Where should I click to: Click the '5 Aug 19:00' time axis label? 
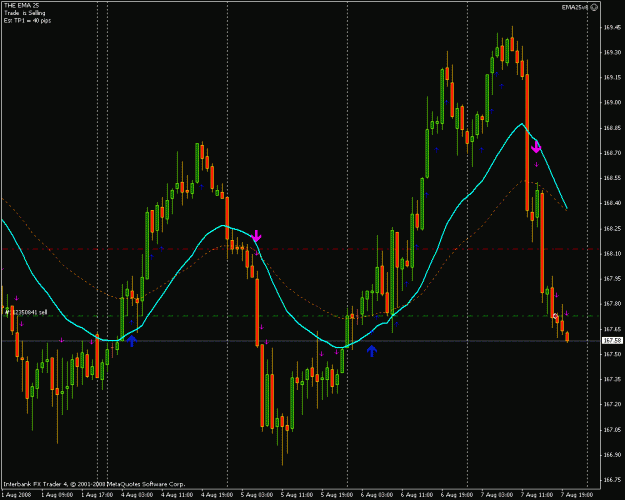pos(337,495)
